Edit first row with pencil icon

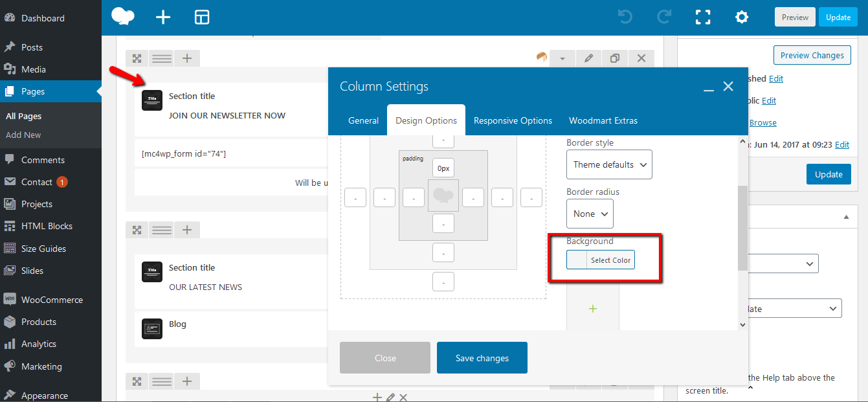tap(588, 58)
